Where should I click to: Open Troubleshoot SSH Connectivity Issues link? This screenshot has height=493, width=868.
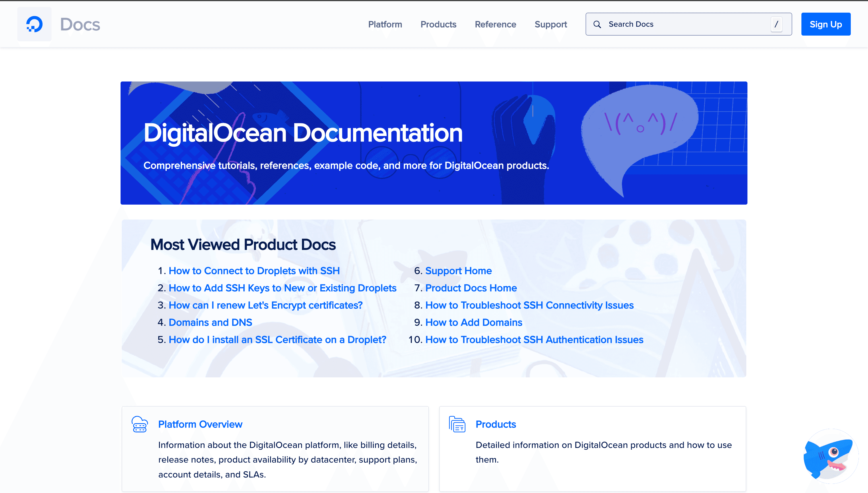coord(529,305)
